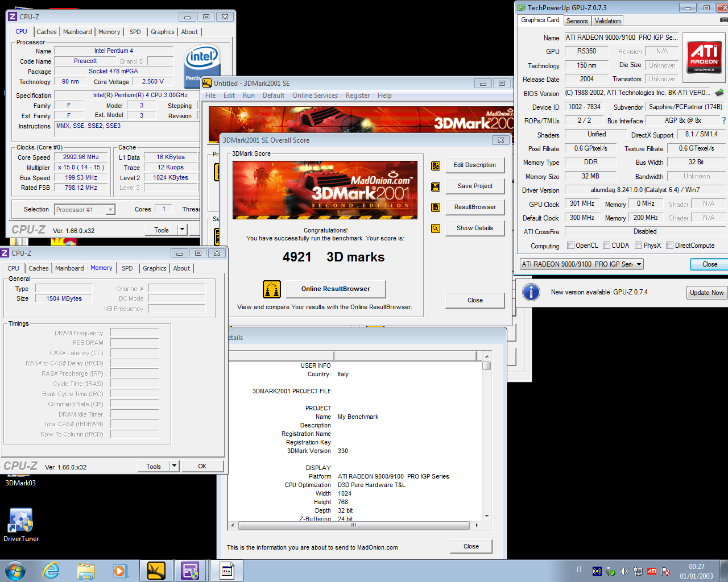The width and height of the screenshot is (728, 582).
Task: Click the GPU-Z BIOS save chip icon
Action: pos(719,92)
